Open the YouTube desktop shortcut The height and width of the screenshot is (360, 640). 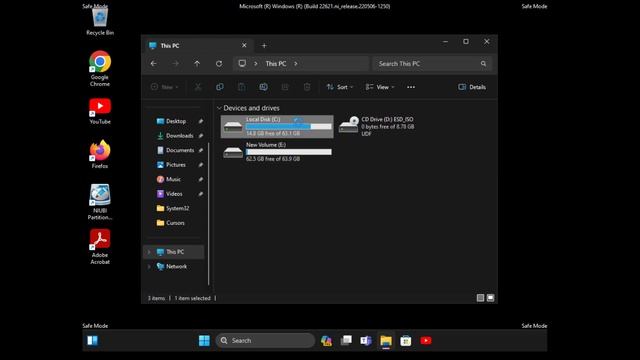pyautogui.click(x=100, y=111)
